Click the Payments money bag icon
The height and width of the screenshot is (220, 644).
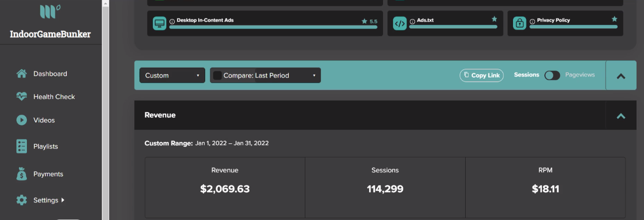(21, 174)
